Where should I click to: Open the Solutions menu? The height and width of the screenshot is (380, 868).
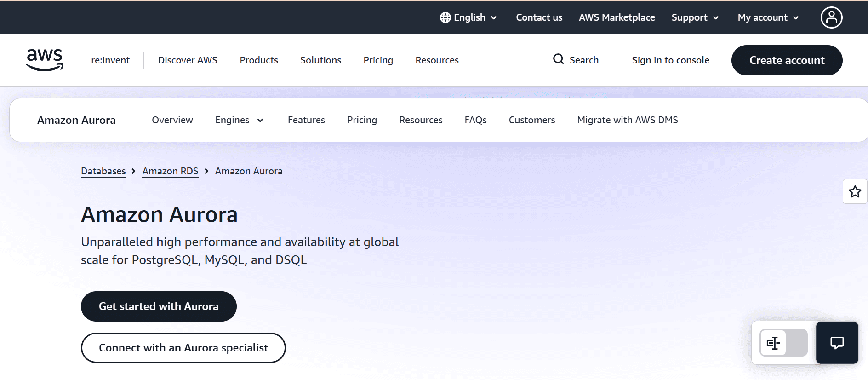[x=320, y=60]
